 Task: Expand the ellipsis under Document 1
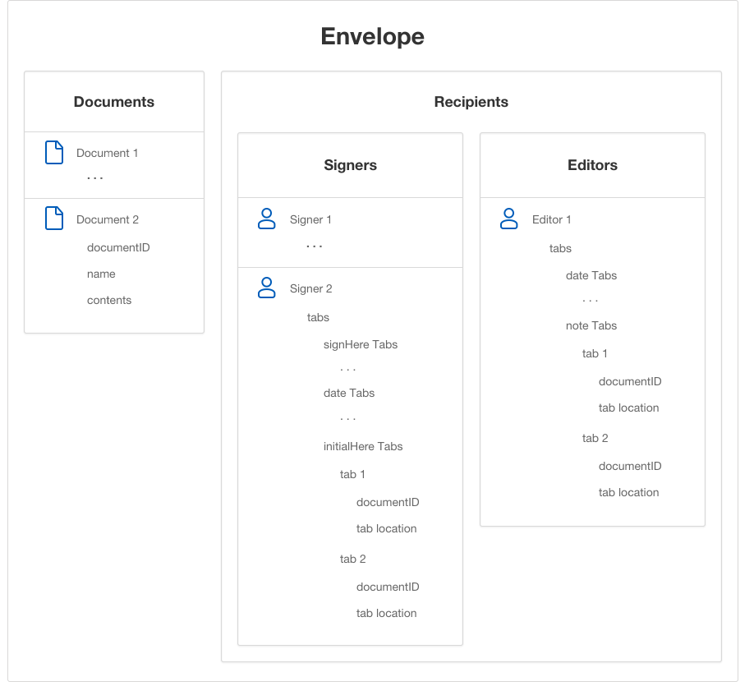(x=94, y=176)
